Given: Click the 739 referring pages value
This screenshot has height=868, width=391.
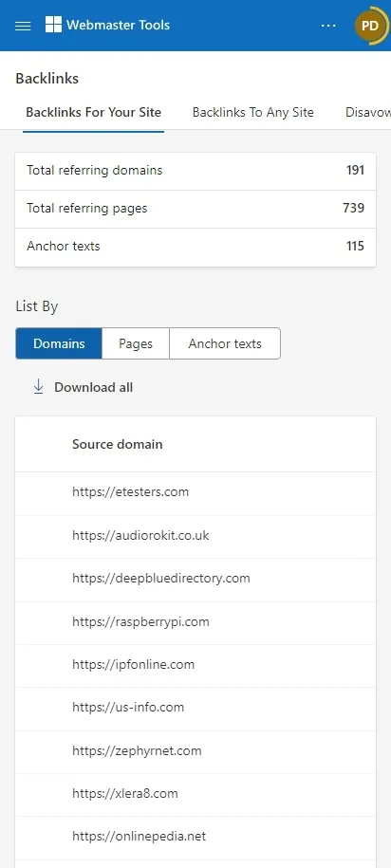Looking at the screenshot, I should pyautogui.click(x=353, y=208).
